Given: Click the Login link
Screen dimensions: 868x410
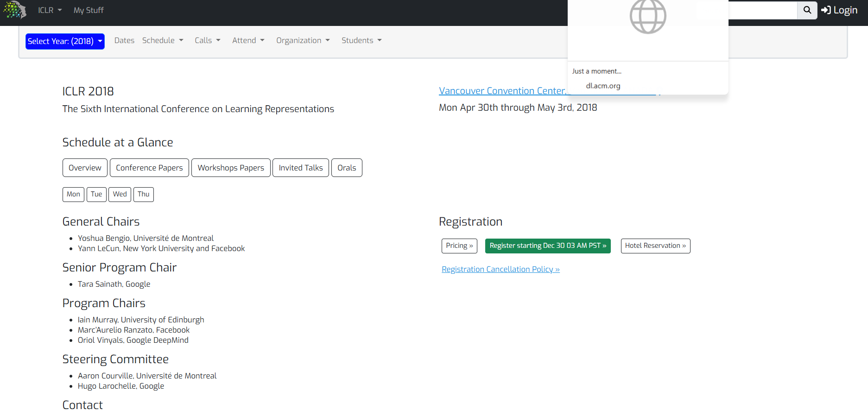Looking at the screenshot, I should 839,10.
